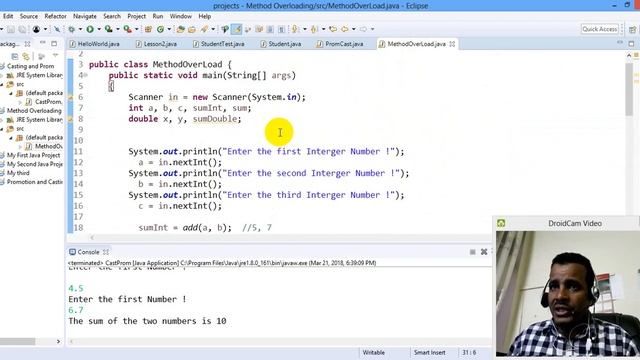
Task: Collapse src folder under Casting and Prom
Action: [x=2, y=84]
